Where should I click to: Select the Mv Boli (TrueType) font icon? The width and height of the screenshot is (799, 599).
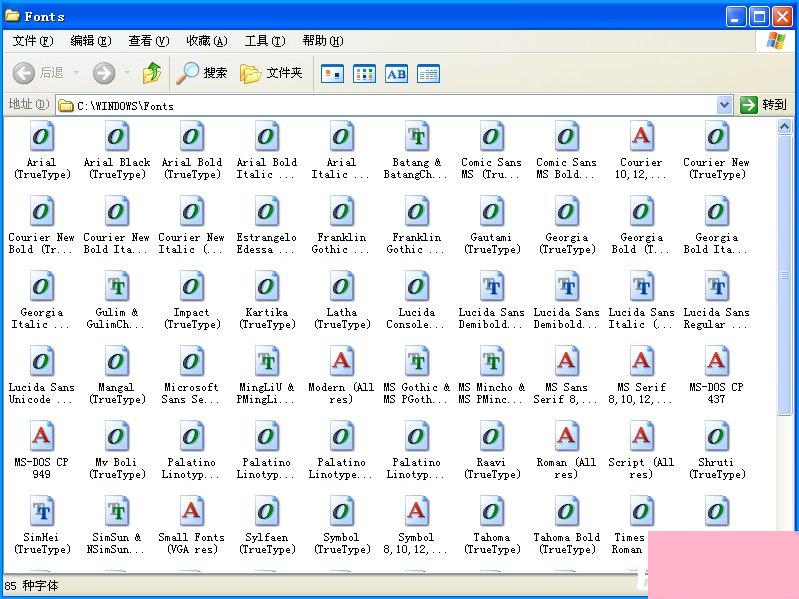117,436
